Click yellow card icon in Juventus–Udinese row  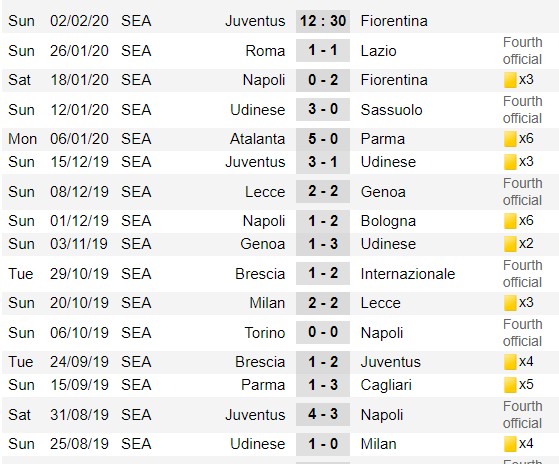point(510,162)
